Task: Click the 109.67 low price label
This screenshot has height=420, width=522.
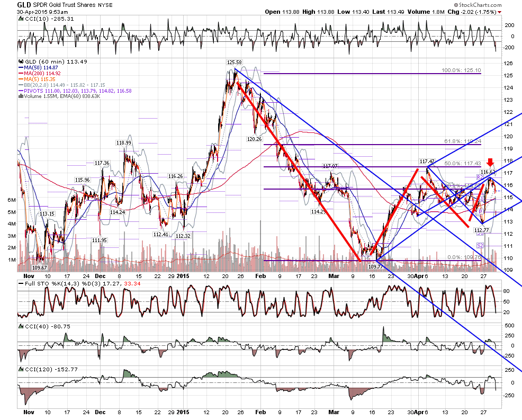Action: [x=40, y=267]
